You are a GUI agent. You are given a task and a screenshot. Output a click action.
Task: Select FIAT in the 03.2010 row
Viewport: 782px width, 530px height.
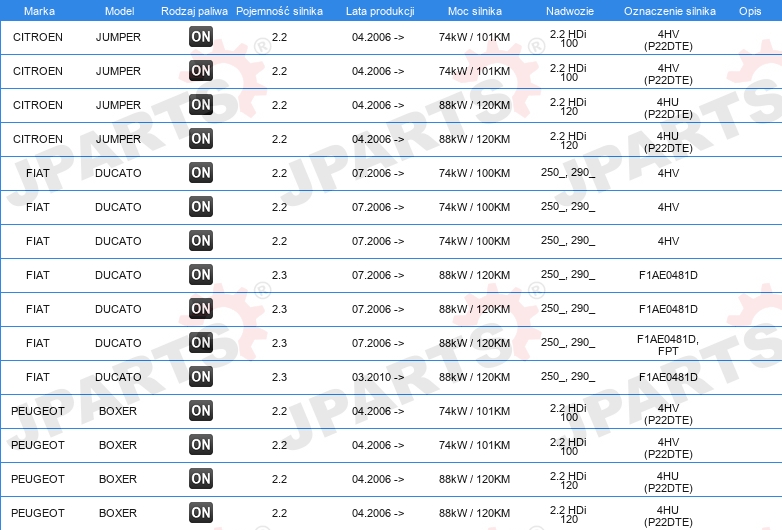pos(38,377)
